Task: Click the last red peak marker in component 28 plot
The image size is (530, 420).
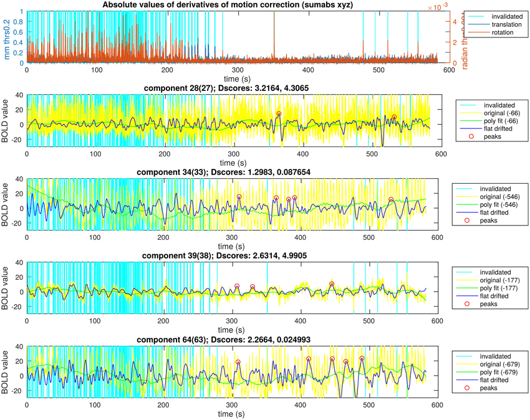Action: click(x=394, y=117)
